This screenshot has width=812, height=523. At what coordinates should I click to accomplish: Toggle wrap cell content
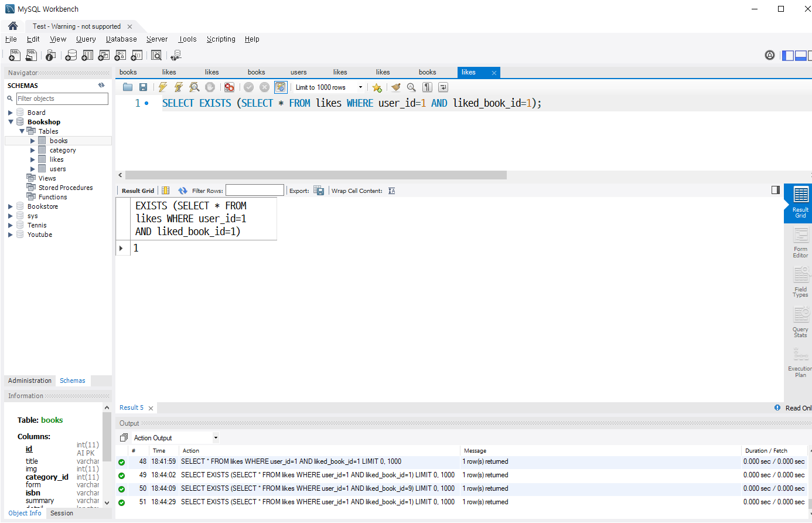coord(392,191)
